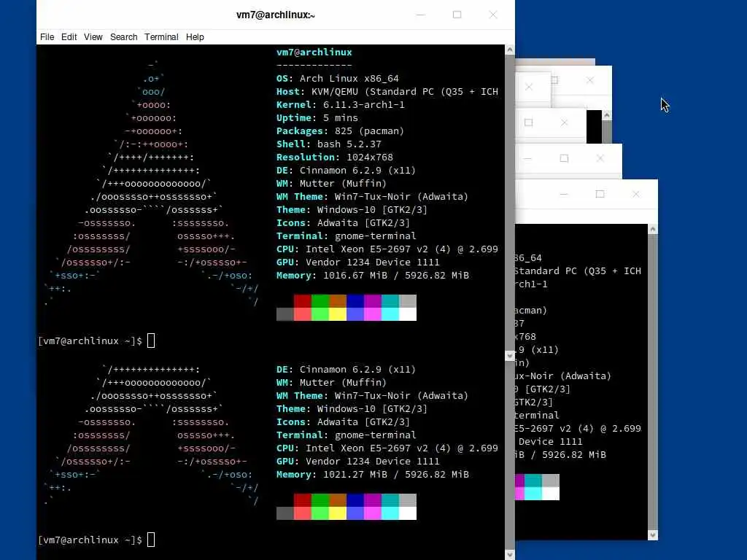Open the Search menu
This screenshot has height=560, width=747.
click(x=123, y=37)
